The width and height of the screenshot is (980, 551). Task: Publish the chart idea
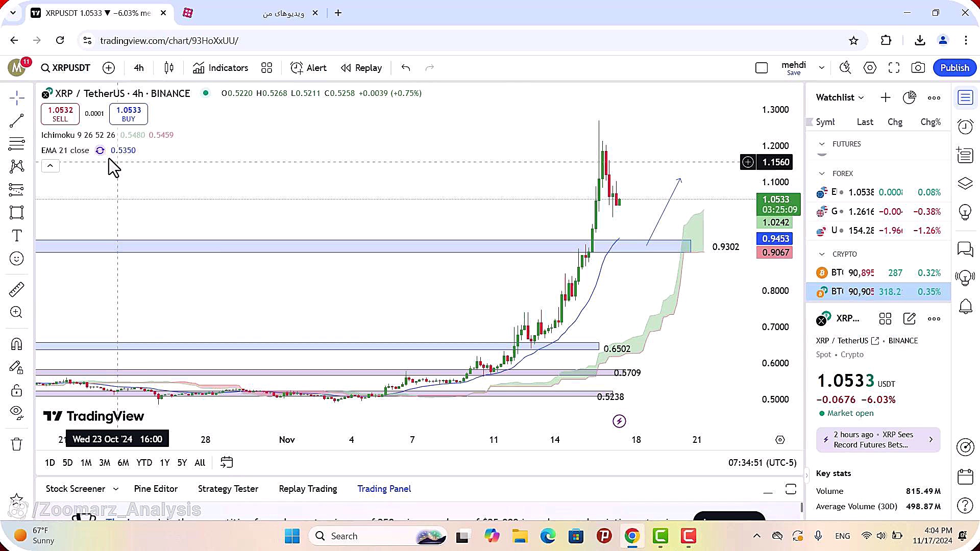[954, 68]
